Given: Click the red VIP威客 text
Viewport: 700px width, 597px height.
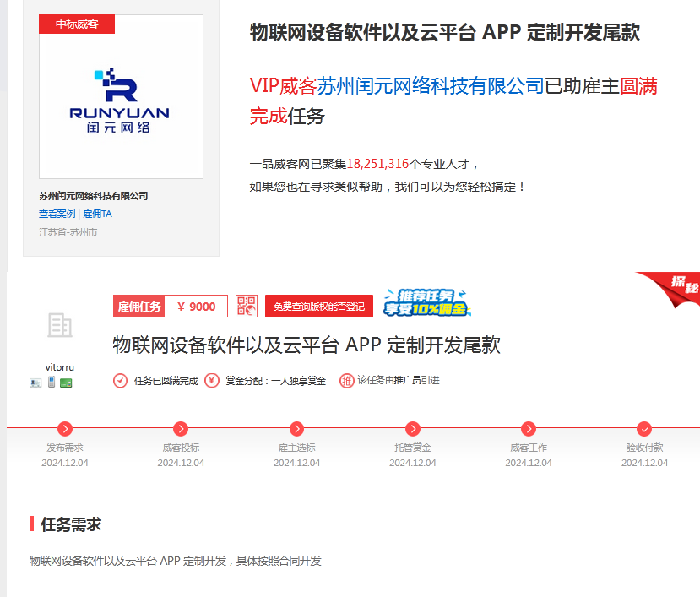Looking at the screenshot, I should [283, 86].
